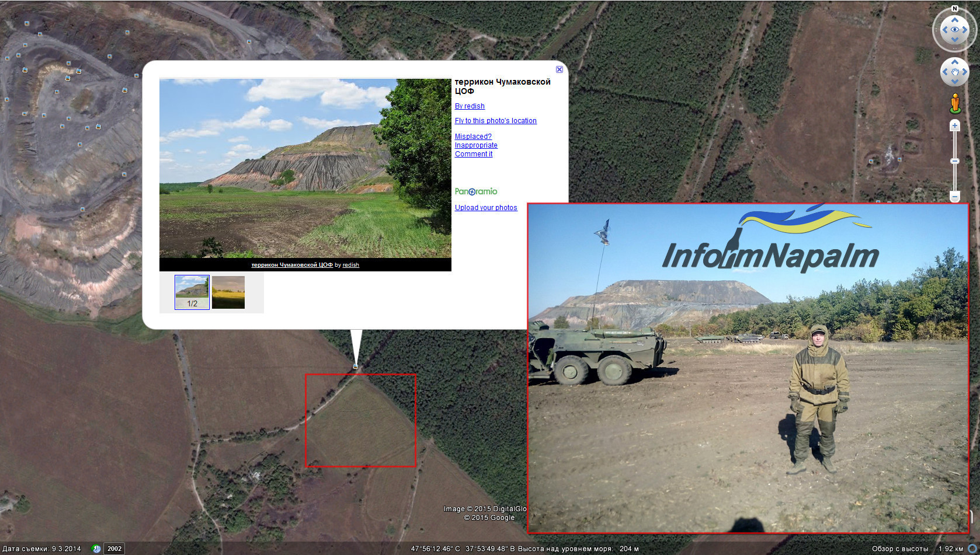Click the zoom slider handle
Viewport: 980px width, 555px height.
955,161
